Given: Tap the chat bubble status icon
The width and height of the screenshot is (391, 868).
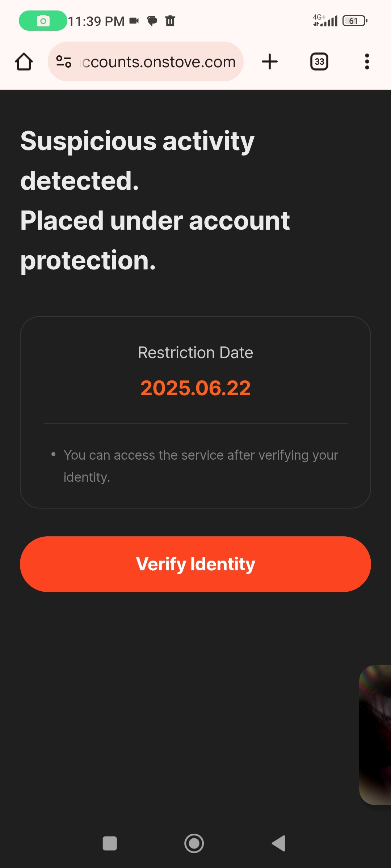Looking at the screenshot, I should [x=152, y=21].
